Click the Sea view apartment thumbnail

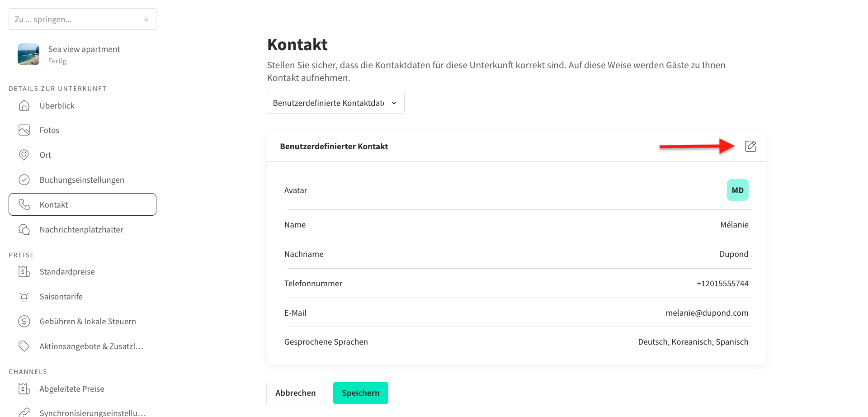[x=28, y=54]
